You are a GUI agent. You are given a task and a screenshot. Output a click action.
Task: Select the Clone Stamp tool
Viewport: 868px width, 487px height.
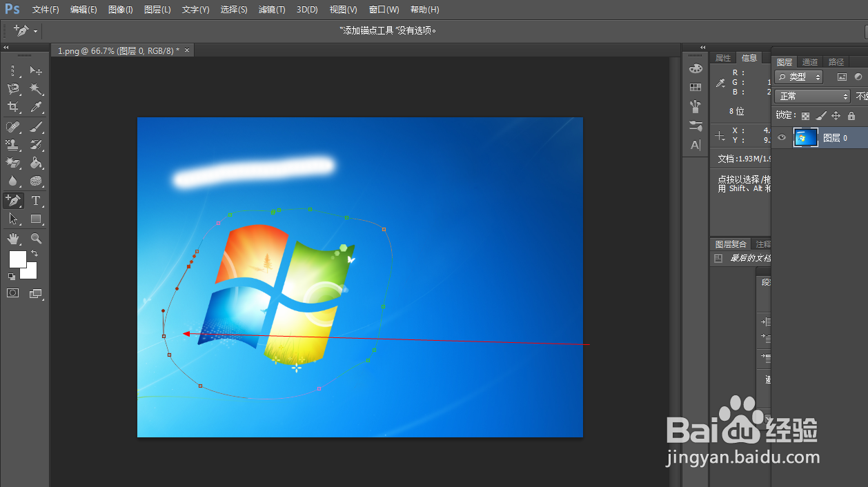pyautogui.click(x=13, y=145)
